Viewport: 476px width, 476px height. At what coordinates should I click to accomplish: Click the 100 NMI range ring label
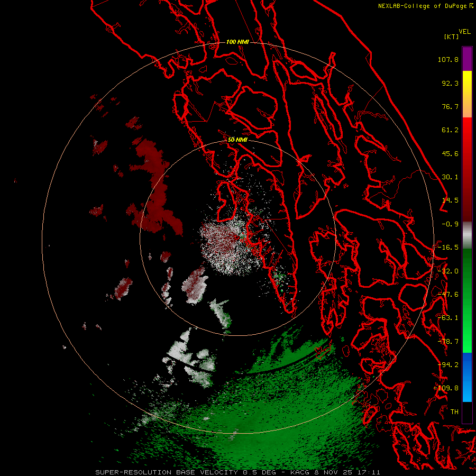[x=237, y=42]
